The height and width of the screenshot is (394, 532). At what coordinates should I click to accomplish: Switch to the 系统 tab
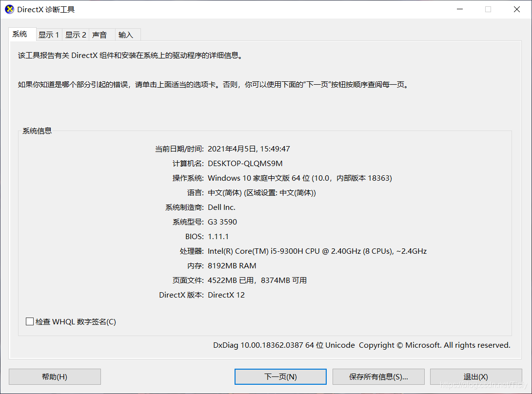tap(22, 34)
